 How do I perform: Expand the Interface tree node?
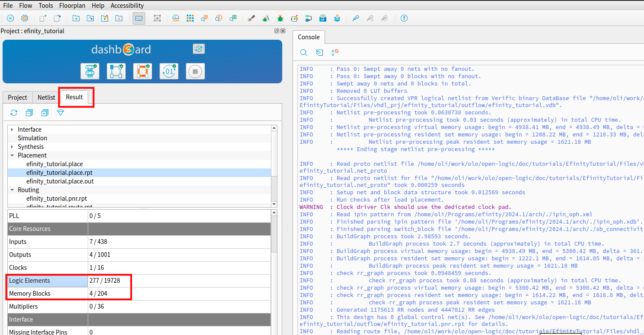coord(12,130)
